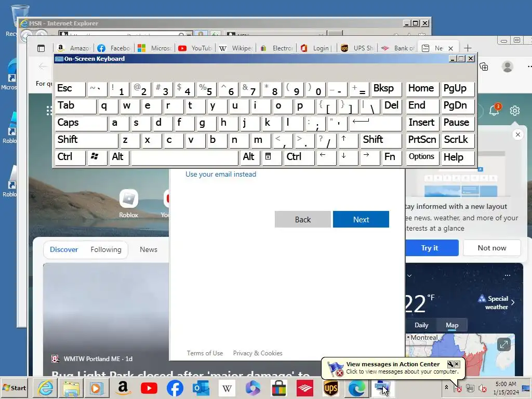Launch Windows Media Player from the taskbar
Image resolution: width=532 pixels, height=399 pixels.
[x=97, y=388]
